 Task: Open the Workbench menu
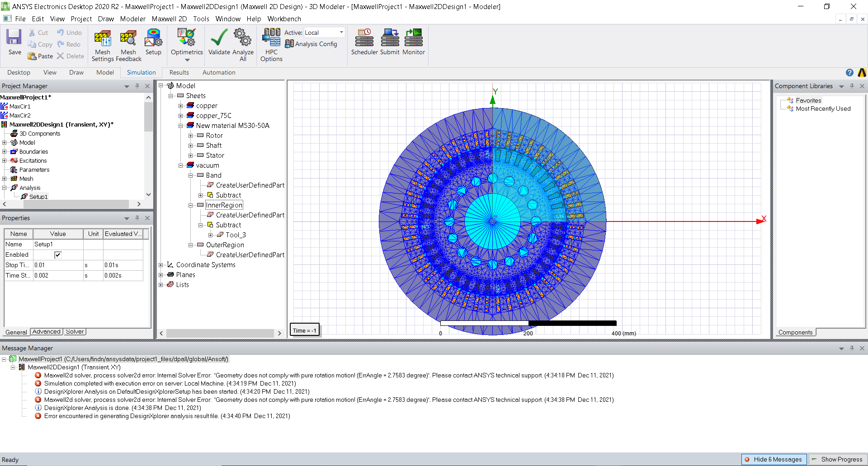coord(284,19)
